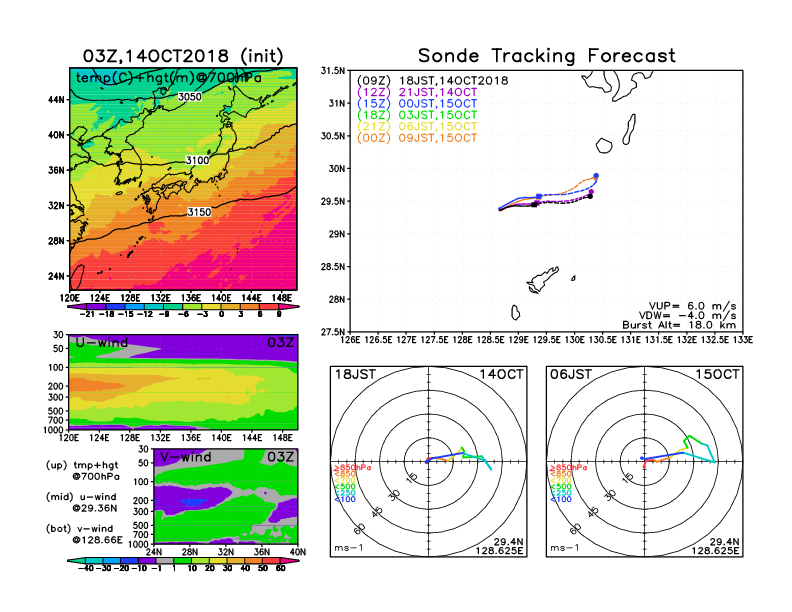Click the '15OCT' hodograph date label

[717, 375]
